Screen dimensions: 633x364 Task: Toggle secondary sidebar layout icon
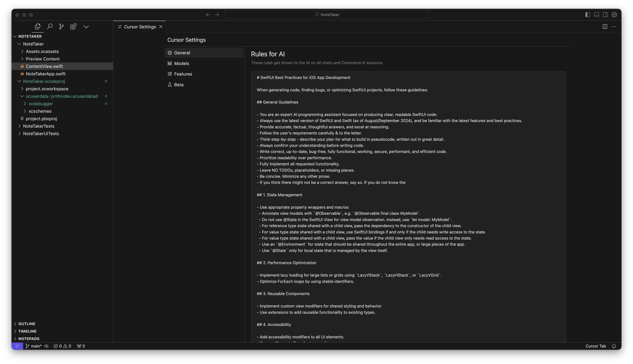click(605, 15)
